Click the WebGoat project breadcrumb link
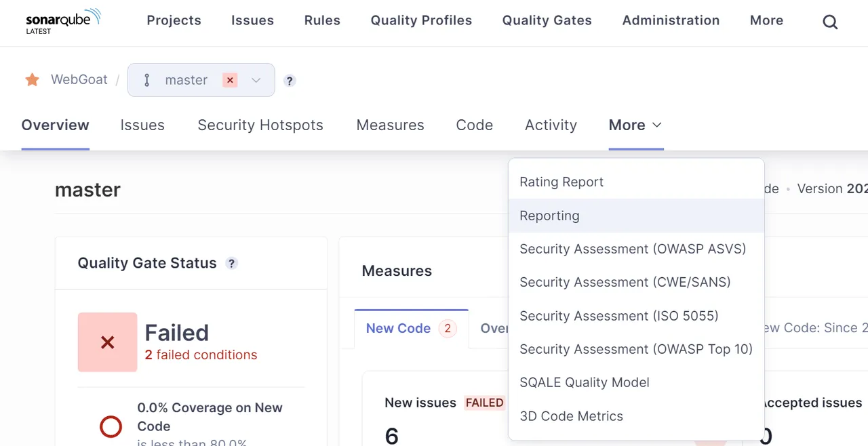868x446 pixels. 79,80
